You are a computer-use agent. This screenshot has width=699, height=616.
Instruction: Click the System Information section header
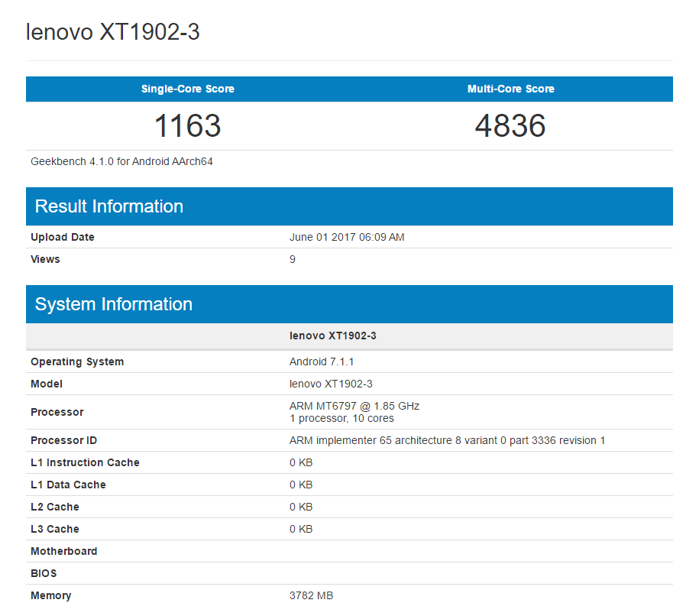pos(115,304)
